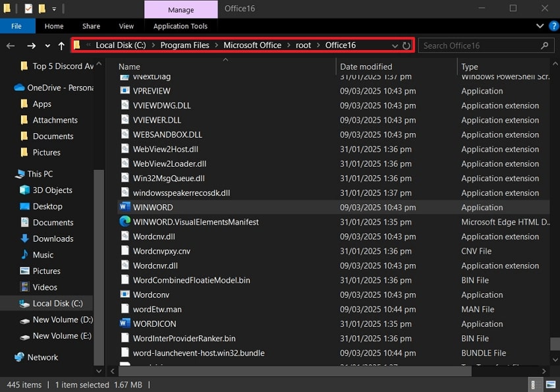Image resolution: width=560 pixels, height=392 pixels.
Task: Select the WORDICON application icon
Action: coord(125,323)
